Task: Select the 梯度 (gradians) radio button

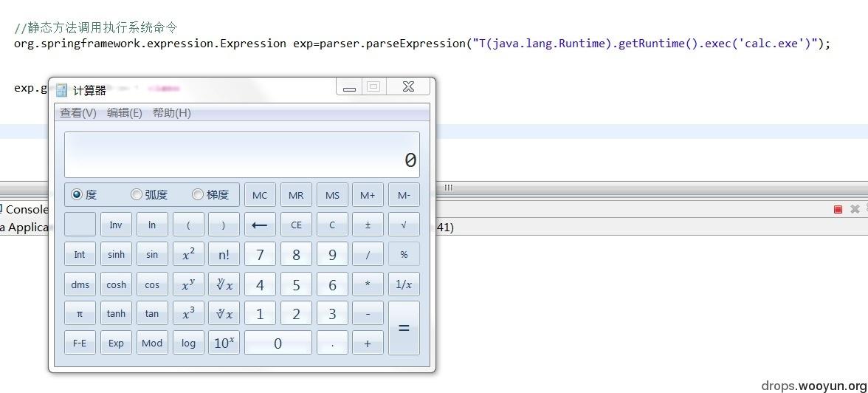Action: pos(198,194)
